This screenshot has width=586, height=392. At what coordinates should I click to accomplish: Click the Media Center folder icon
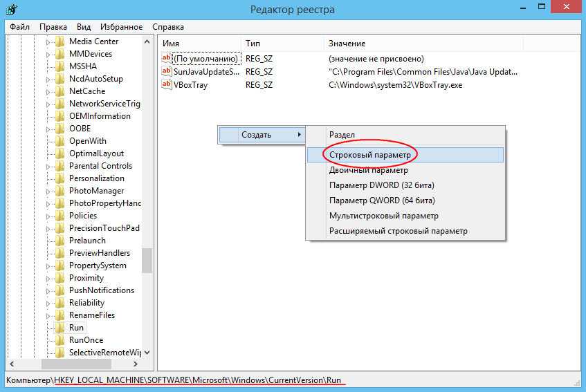tap(60, 41)
